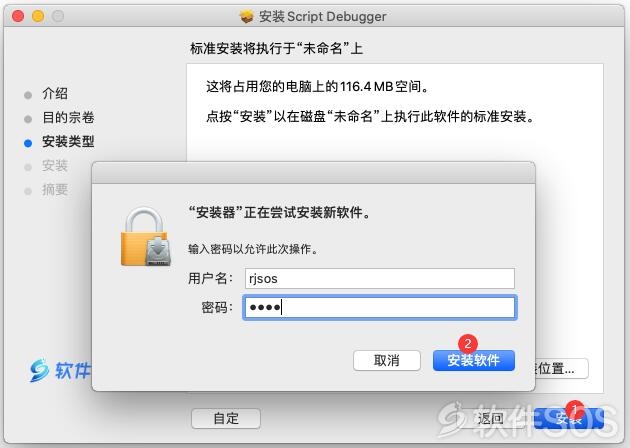The width and height of the screenshot is (630, 448).
Task: Click the lock installer icon in dialog
Action: click(x=145, y=236)
